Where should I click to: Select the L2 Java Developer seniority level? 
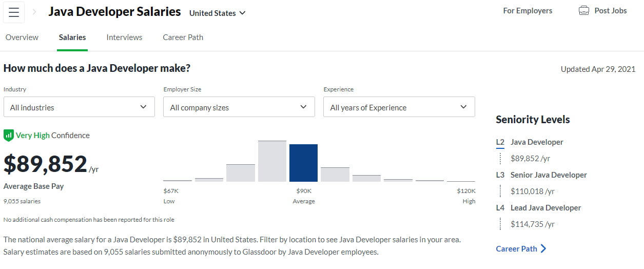[537, 142]
